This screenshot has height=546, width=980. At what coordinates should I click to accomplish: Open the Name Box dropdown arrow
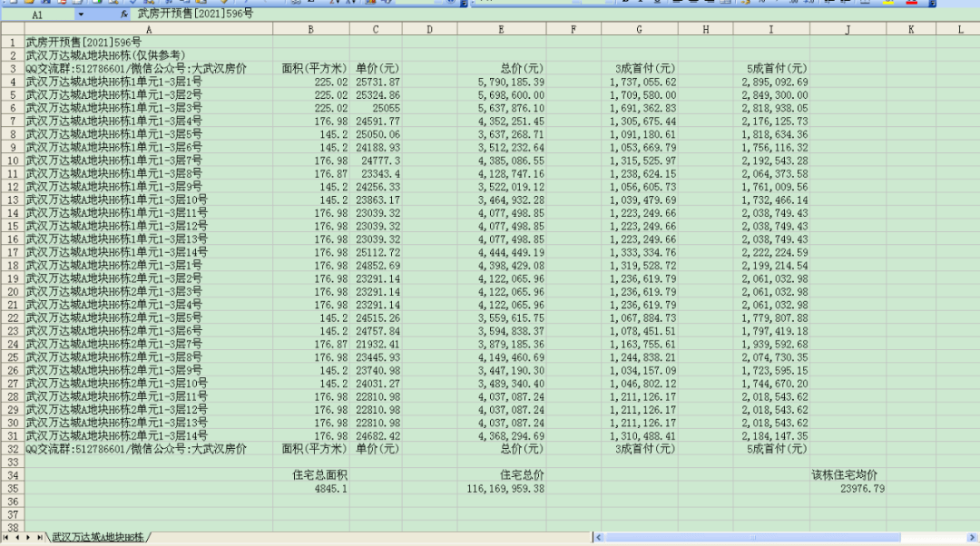tap(81, 14)
